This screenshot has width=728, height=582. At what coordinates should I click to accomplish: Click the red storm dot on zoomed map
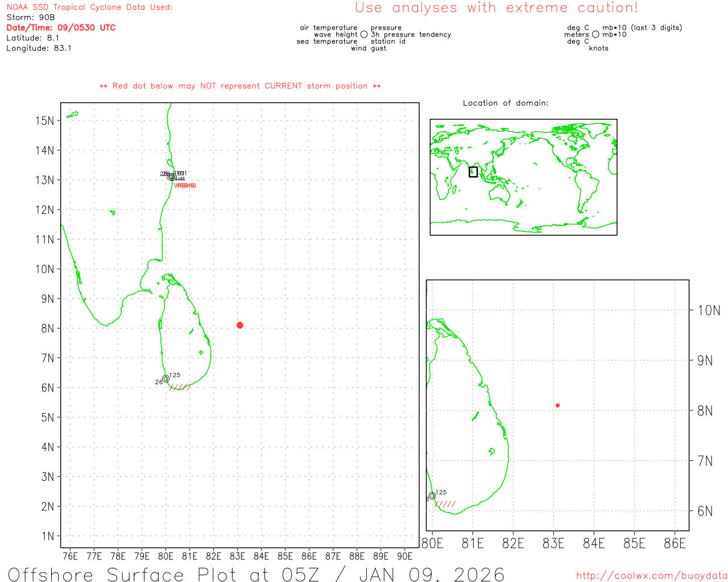tap(557, 405)
